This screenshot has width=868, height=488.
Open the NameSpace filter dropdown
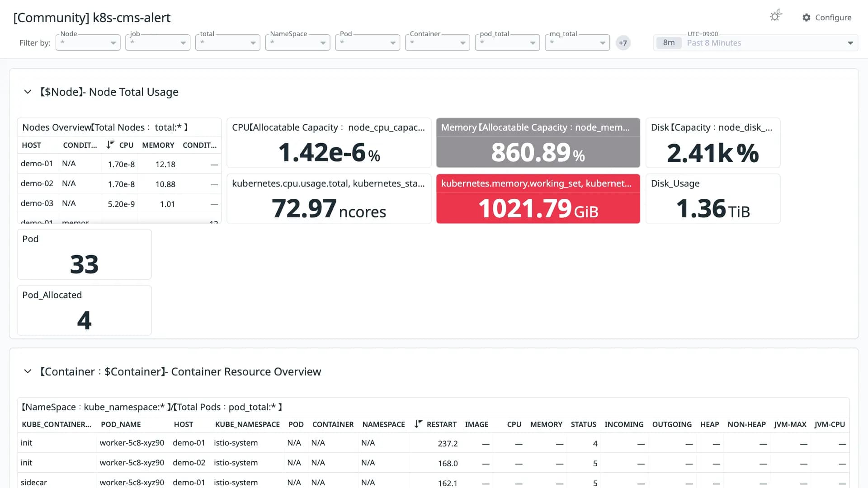pyautogui.click(x=297, y=42)
